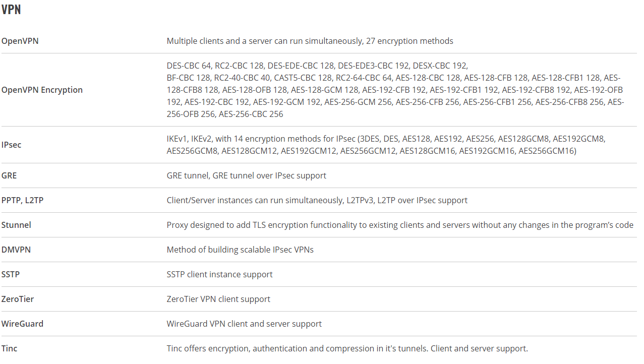Click the Stunnel row label
644x364 pixels.
[16, 225]
